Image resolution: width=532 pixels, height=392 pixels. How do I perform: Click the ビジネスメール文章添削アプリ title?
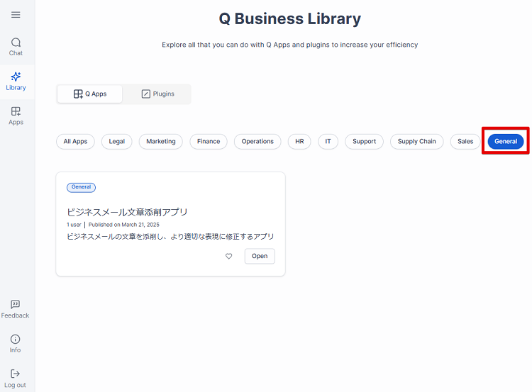(x=127, y=212)
